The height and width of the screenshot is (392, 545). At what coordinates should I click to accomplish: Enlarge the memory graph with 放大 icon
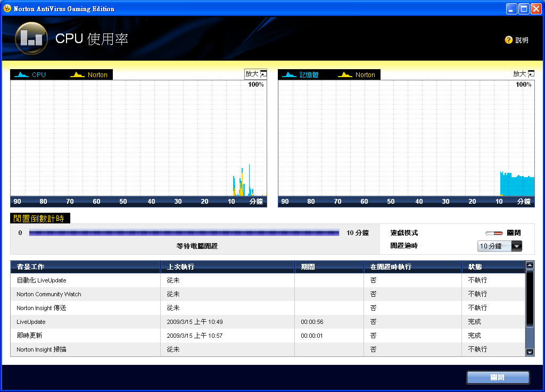click(x=531, y=74)
